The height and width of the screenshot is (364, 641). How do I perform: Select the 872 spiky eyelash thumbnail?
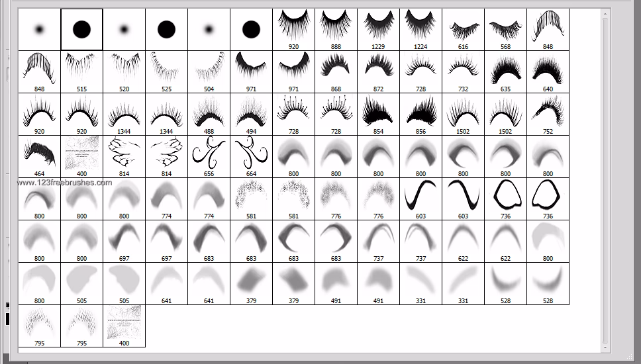(x=378, y=71)
